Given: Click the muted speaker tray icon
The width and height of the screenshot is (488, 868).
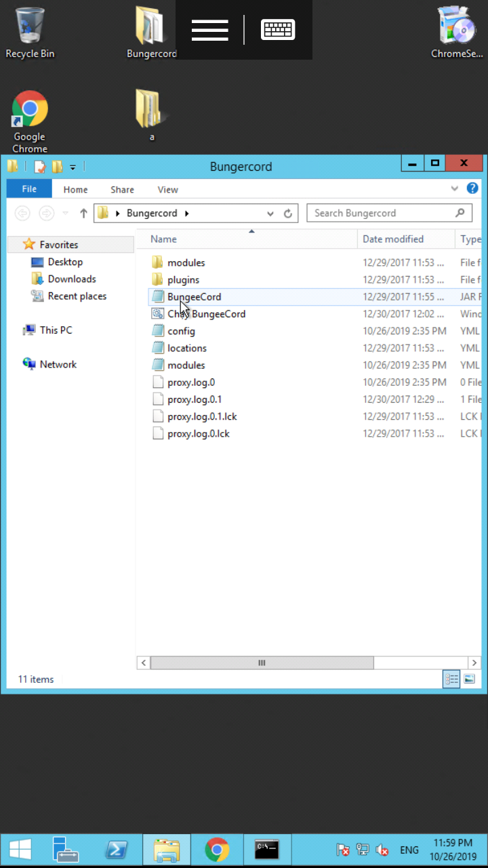Looking at the screenshot, I should coord(382,850).
